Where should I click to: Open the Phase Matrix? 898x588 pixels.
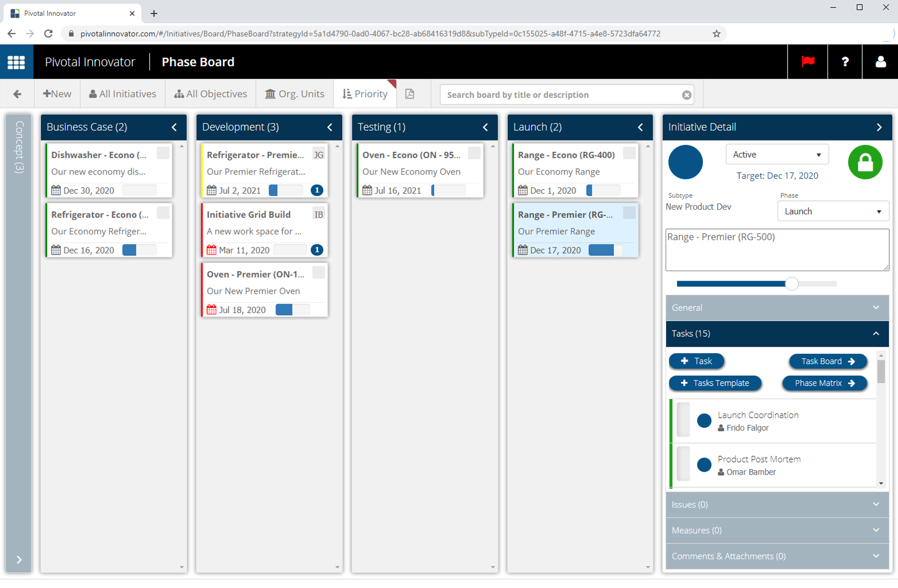[824, 383]
